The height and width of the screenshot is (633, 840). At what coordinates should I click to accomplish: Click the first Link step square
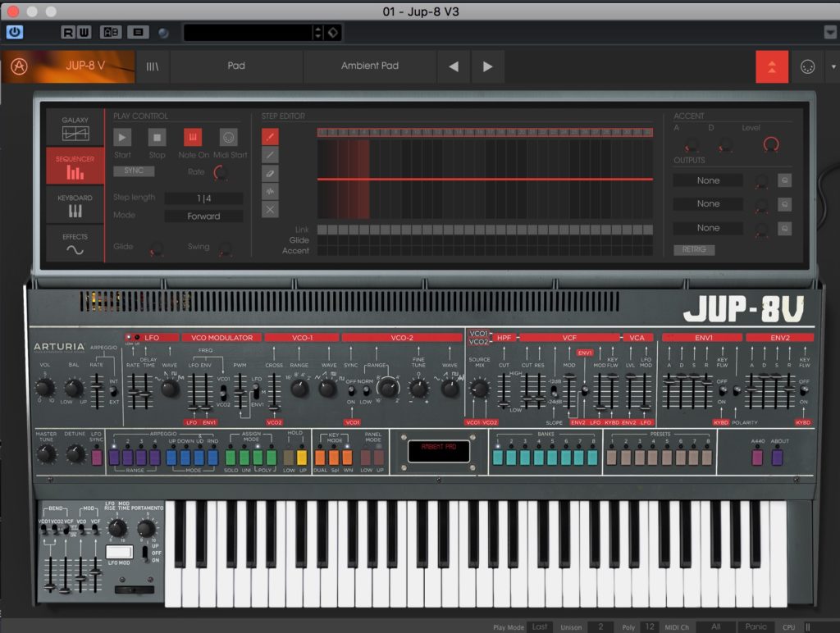pos(322,230)
